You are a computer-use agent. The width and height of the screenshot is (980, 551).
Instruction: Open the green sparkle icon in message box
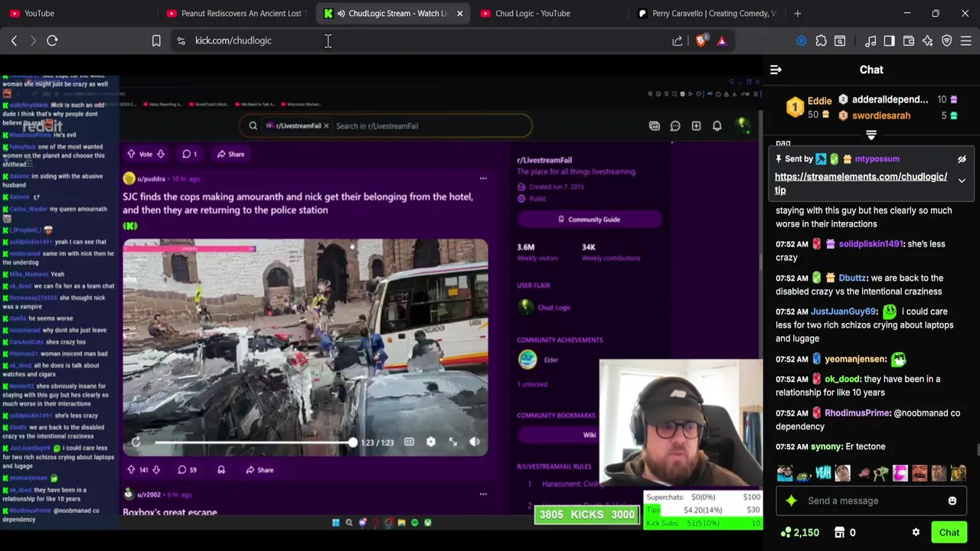[791, 500]
